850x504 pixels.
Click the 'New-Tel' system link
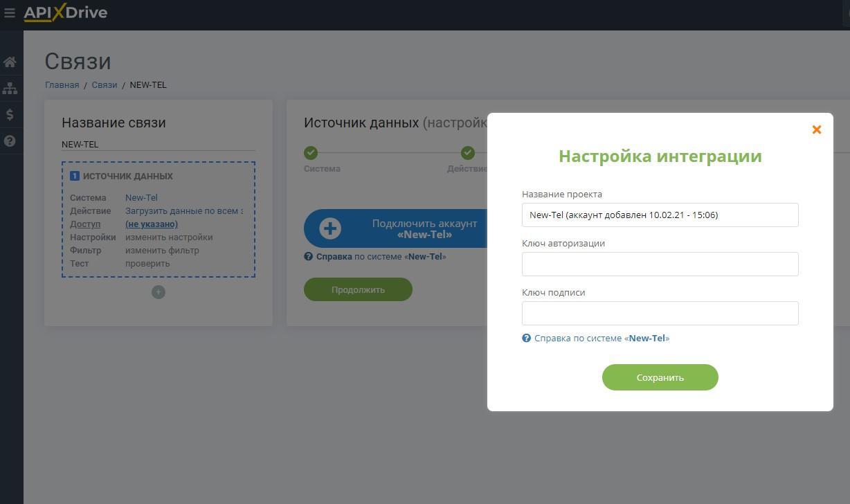(141, 198)
